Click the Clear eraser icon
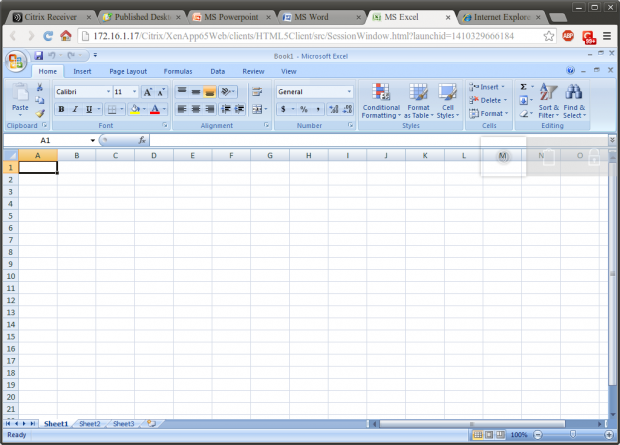 (x=524, y=114)
